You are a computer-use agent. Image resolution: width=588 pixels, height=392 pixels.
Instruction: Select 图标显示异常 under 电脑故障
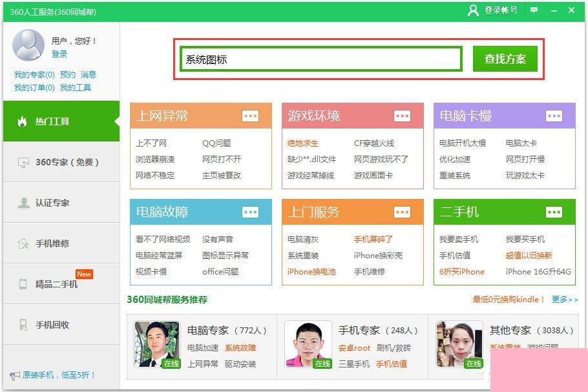(226, 256)
